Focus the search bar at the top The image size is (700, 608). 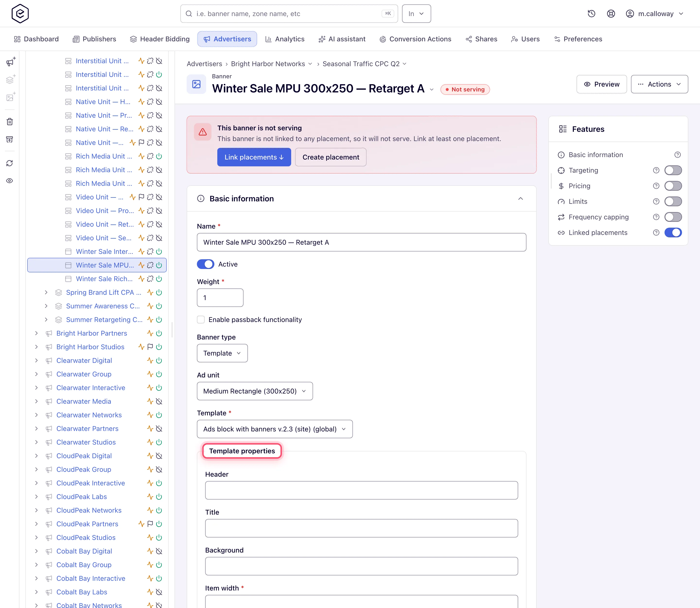(289, 14)
